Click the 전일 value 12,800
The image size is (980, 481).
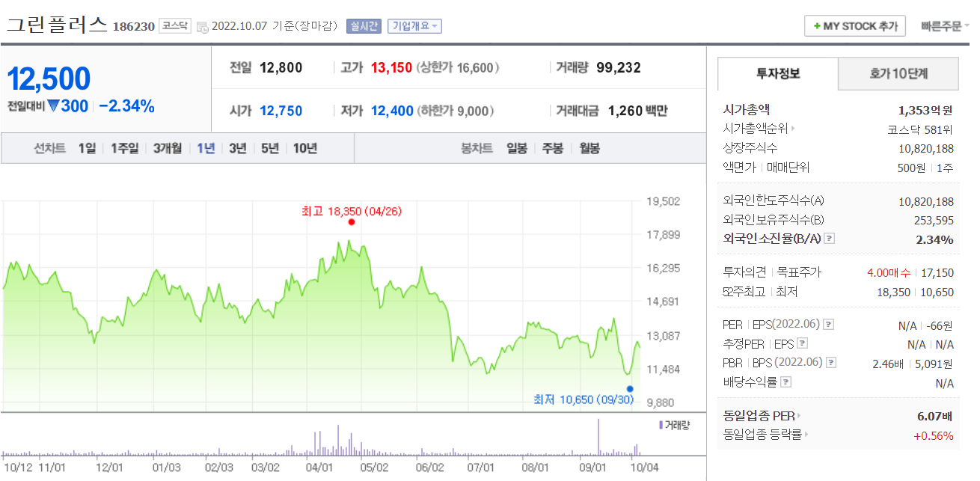[x=281, y=68]
